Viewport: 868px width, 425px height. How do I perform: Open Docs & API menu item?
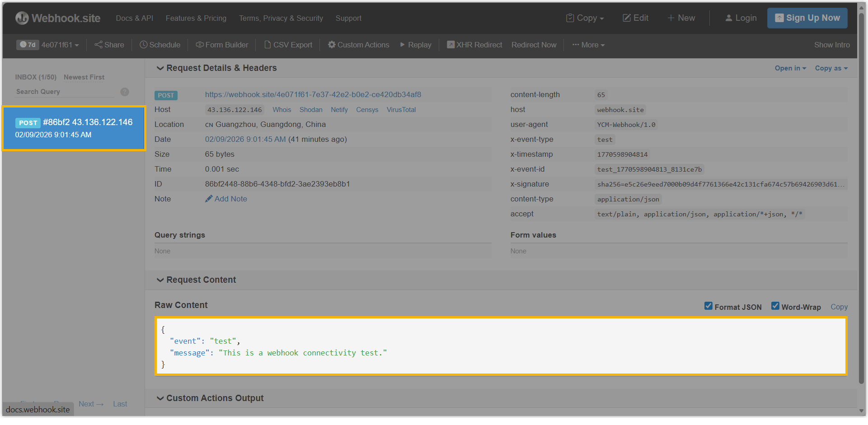tap(134, 18)
